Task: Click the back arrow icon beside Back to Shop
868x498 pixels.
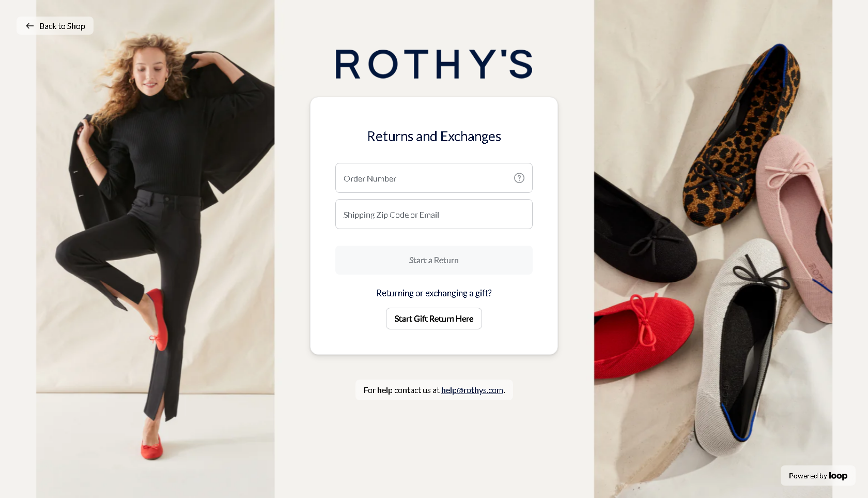Action: click(30, 26)
